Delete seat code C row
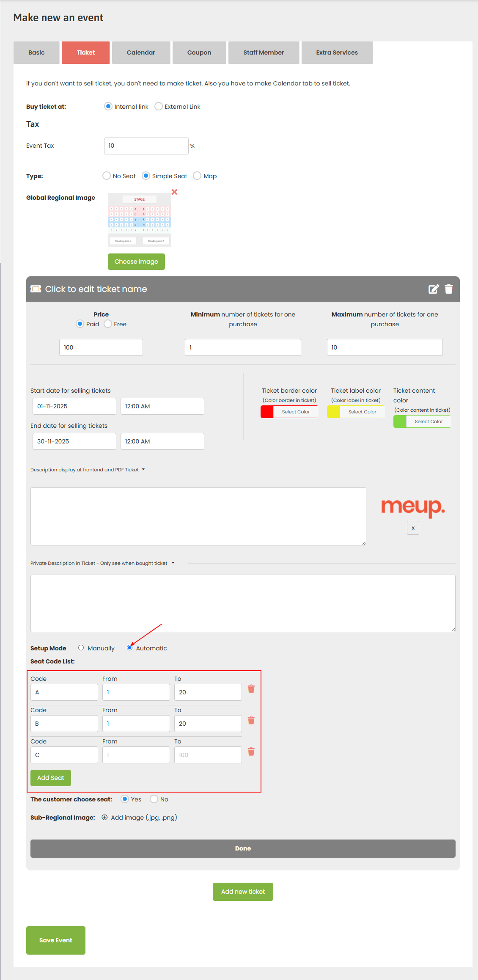The image size is (478, 980). click(251, 752)
